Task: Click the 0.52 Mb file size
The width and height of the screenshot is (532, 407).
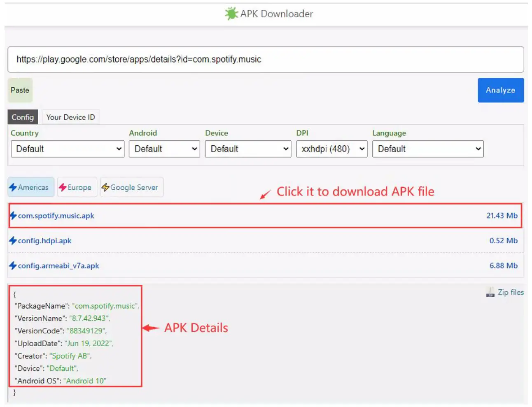Action: pos(503,241)
